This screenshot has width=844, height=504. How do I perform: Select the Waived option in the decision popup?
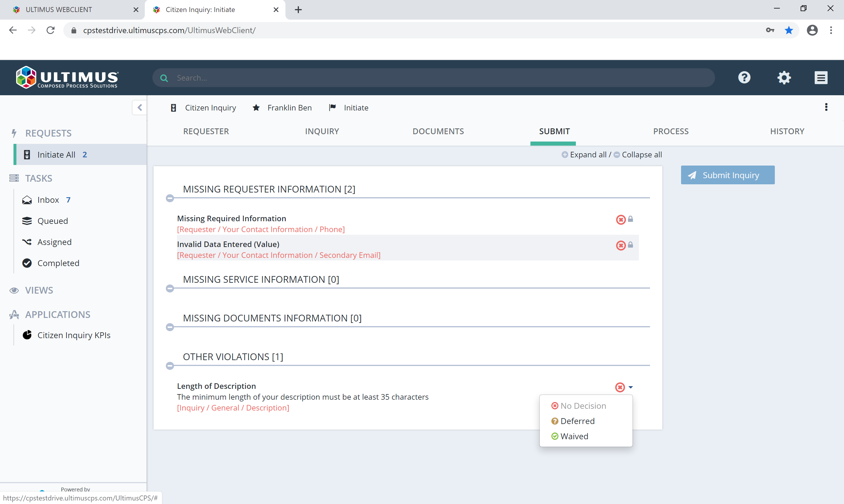coord(574,436)
